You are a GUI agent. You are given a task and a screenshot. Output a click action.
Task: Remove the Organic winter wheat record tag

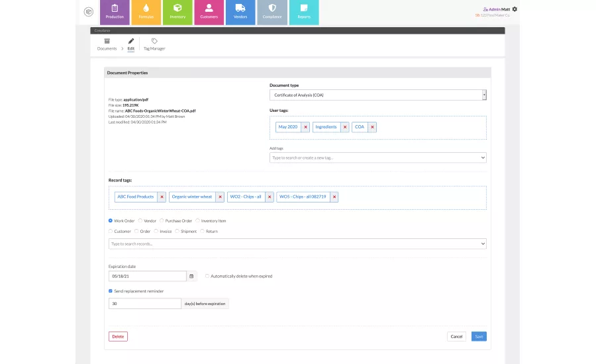pyautogui.click(x=220, y=197)
